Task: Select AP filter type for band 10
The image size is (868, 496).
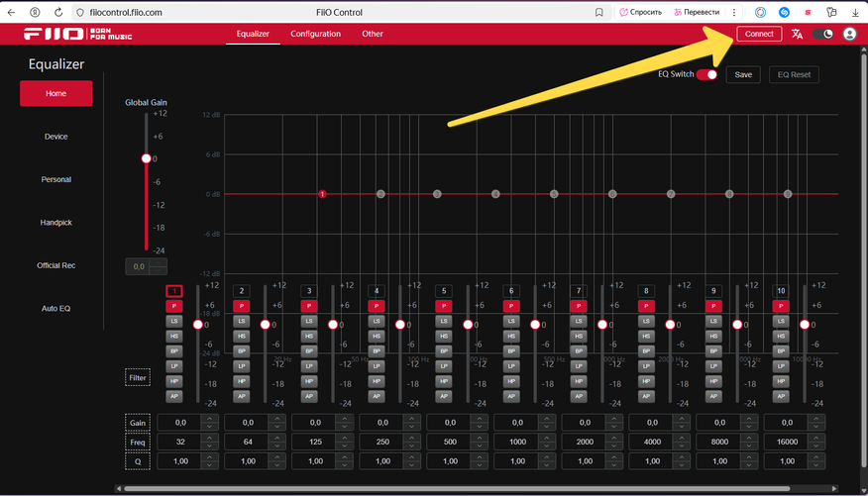Action: [781, 396]
